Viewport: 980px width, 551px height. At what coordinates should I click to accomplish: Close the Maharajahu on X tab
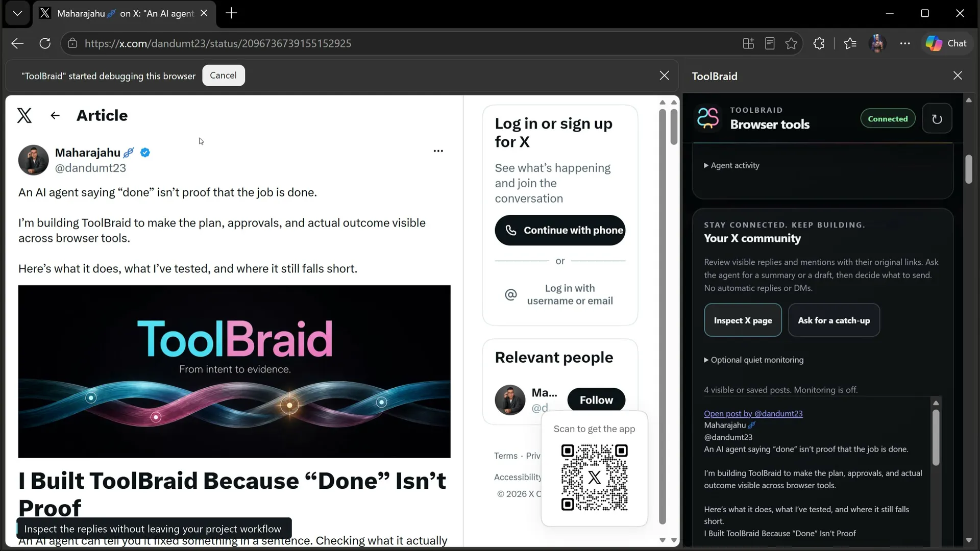(204, 13)
